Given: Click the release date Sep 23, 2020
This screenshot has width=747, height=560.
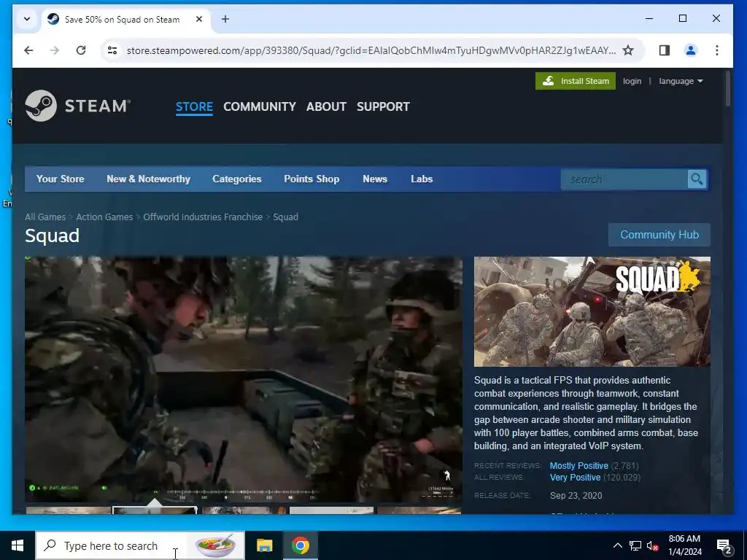Looking at the screenshot, I should [576, 496].
